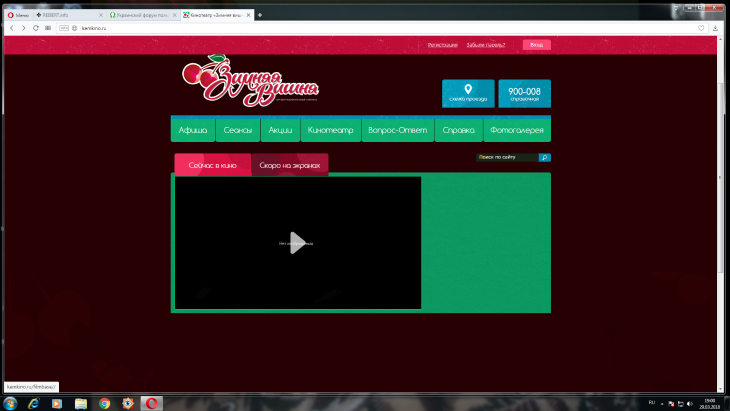Click the 900-008 справочная button
Image resolution: width=730 pixels, height=411 pixels.
[525, 94]
